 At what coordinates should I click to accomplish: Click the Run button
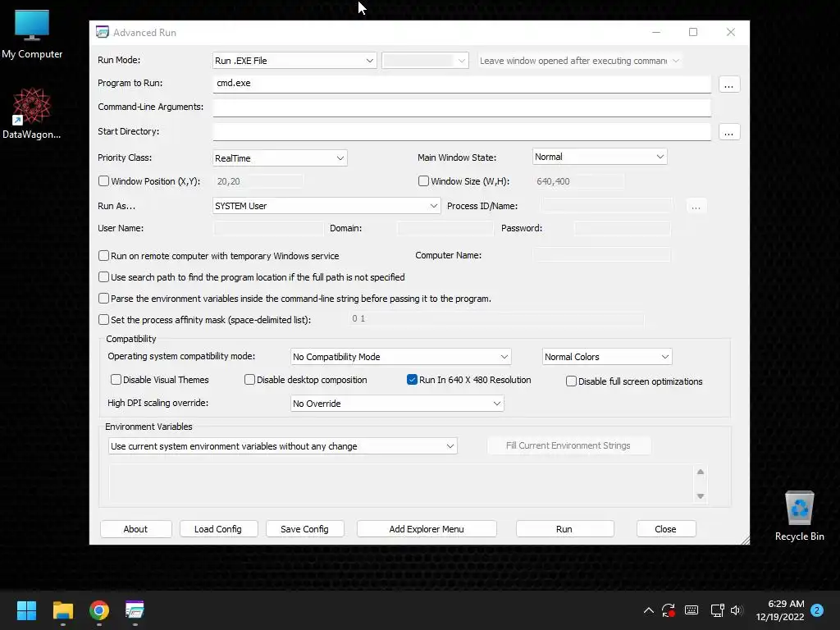click(x=564, y=529)
